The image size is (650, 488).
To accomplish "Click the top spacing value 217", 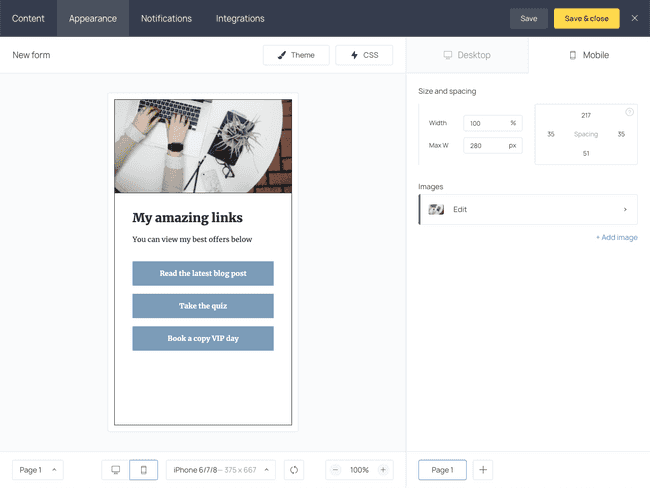I will (586, 115).
